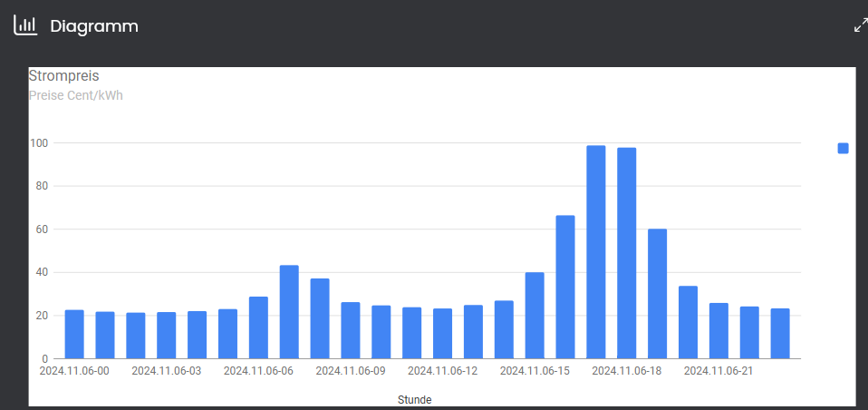This screenshot has width=868, height=410.
Task: Select the bar at 2024.11.06-06
Action: (x=258, y=327)
